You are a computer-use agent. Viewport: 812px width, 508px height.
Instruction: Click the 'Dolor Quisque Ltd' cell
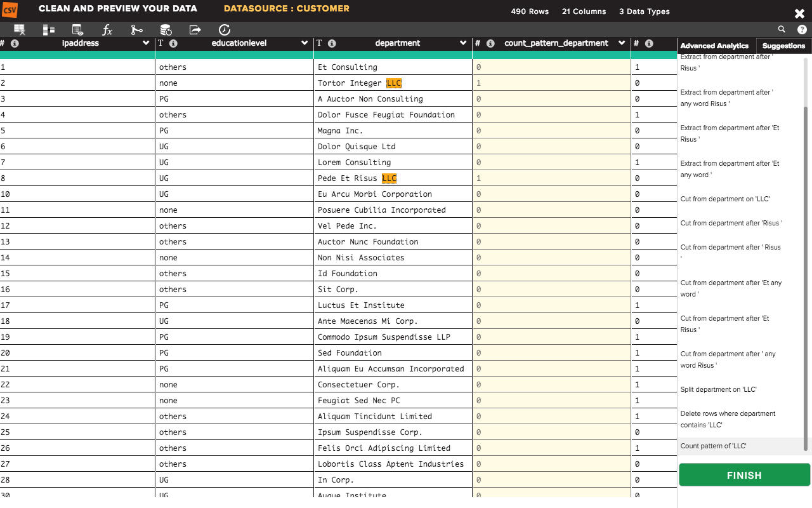(393, 147)
